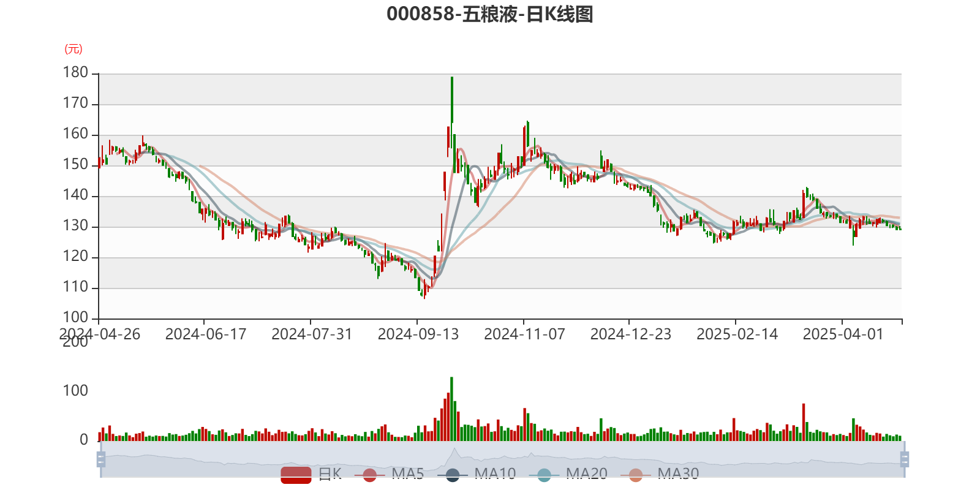Select the 120 price axis label
Image resolution: width=980 pixels, height=490 pixels.
click(x=75, y=257)
